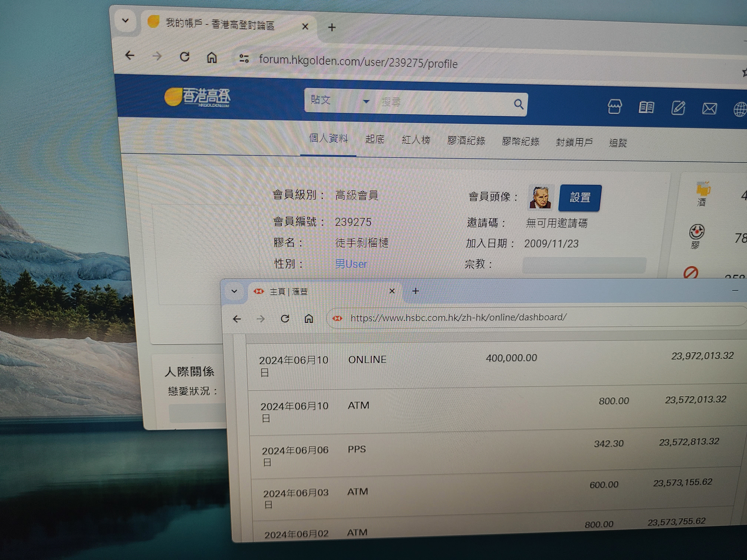Click the 膠名 value 徒手剝榴槤
The image size is (747, 560).
(x=362, y=243)
